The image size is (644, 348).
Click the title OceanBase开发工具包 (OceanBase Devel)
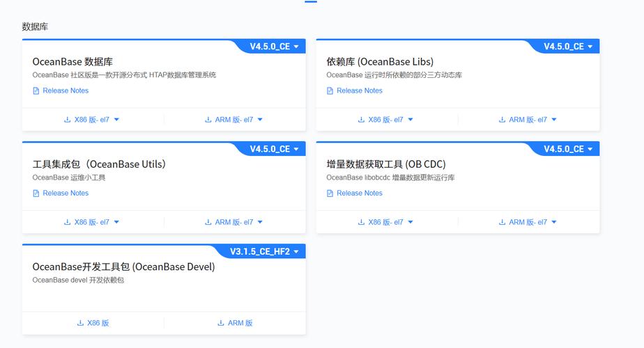tap(123, 267)
